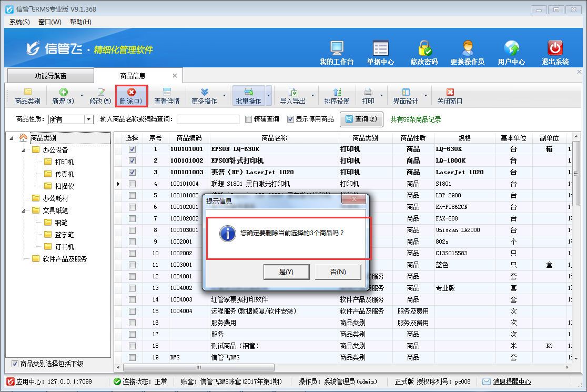Switch to the 功能导航窗 tab
This screenshot has height=392, width=587.
[x=50, y=76]
